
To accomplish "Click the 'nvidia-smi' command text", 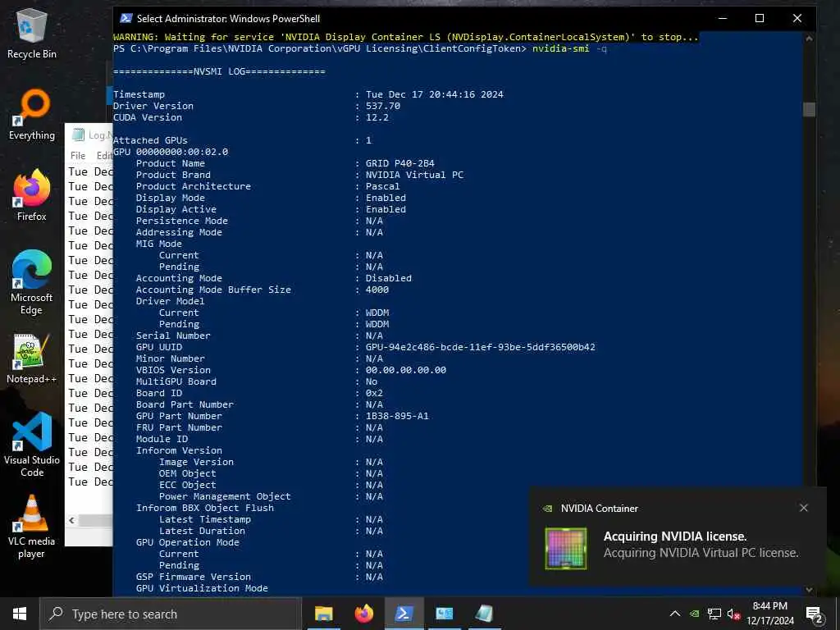I will click(560, 48).
